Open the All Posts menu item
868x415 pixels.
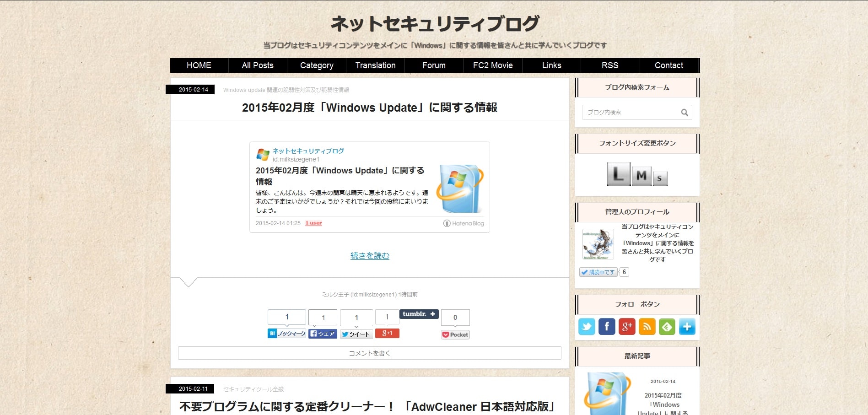258,65
